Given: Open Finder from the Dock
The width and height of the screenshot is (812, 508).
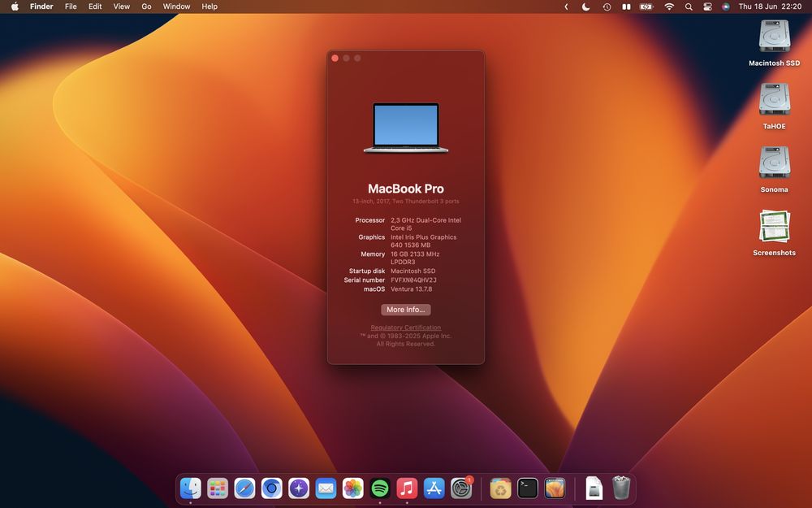Looking at the screenshot, I should coord(191,488).
